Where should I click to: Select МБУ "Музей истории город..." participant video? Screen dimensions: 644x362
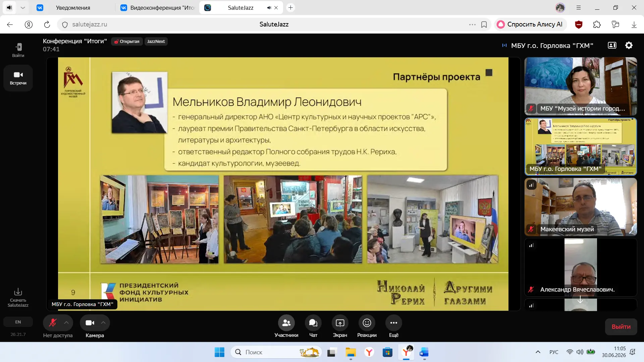581,86
